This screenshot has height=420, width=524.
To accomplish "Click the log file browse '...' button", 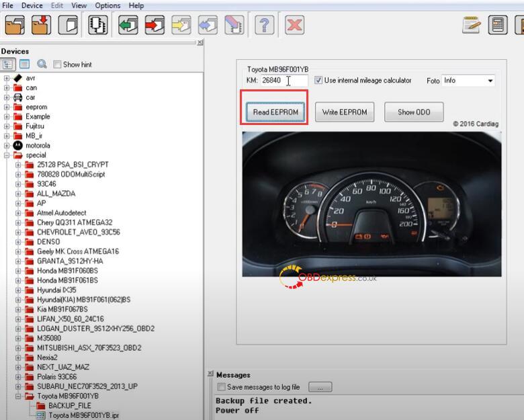I will [320, 387].
